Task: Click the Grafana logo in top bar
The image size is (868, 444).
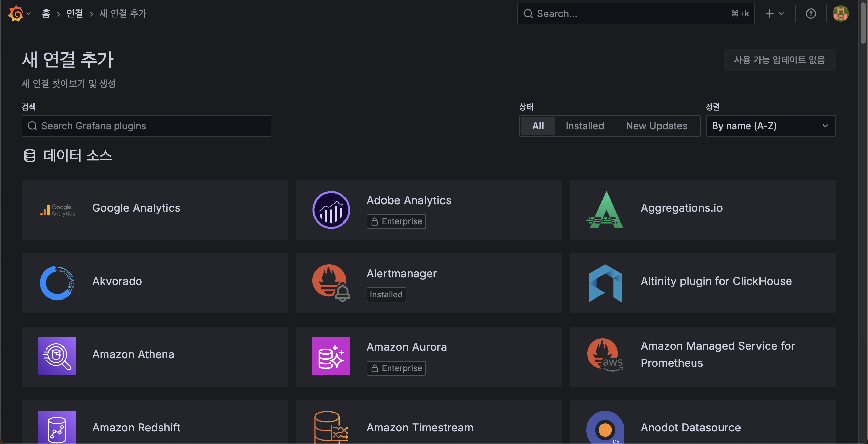Action: click(x=16, y=14)
